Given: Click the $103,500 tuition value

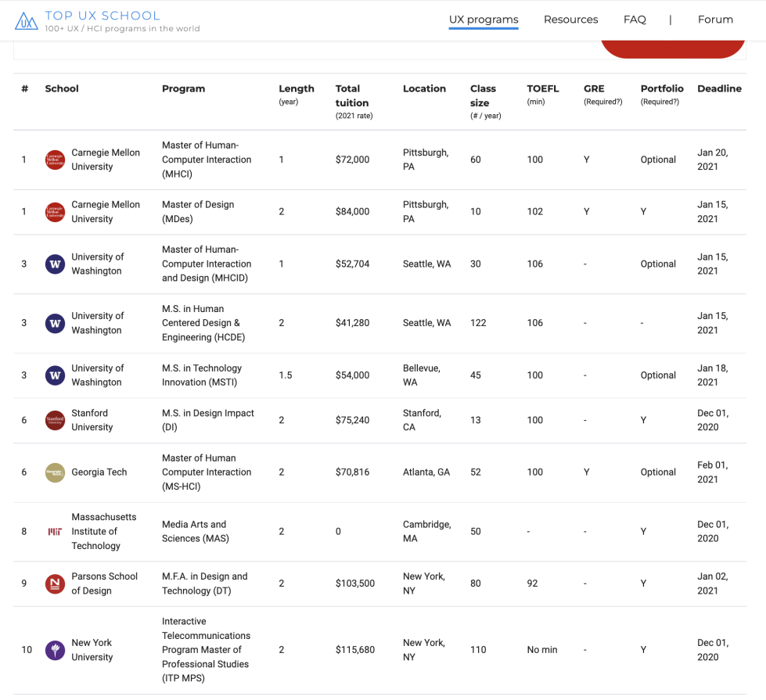Looking at the screenshot, I should [355, 583].
